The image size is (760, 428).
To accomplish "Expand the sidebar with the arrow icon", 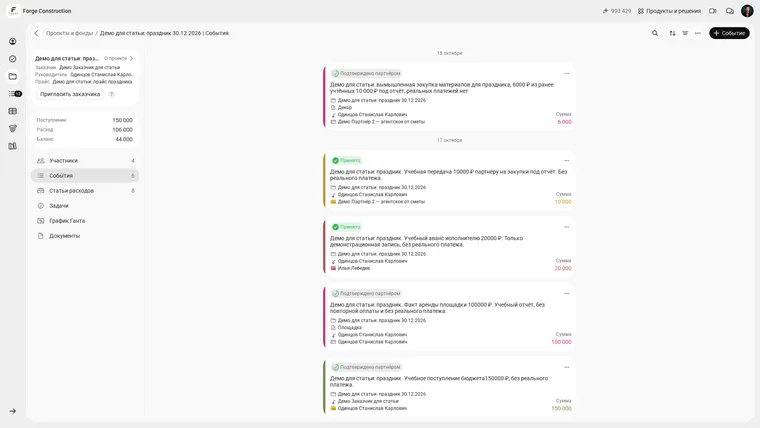I will click(13, 411).
